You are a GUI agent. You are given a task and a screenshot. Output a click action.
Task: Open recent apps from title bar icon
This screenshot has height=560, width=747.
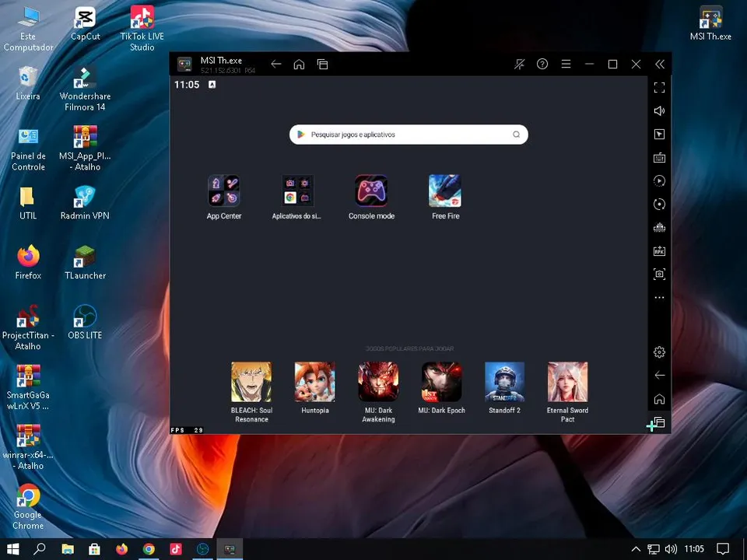point(322,65)
